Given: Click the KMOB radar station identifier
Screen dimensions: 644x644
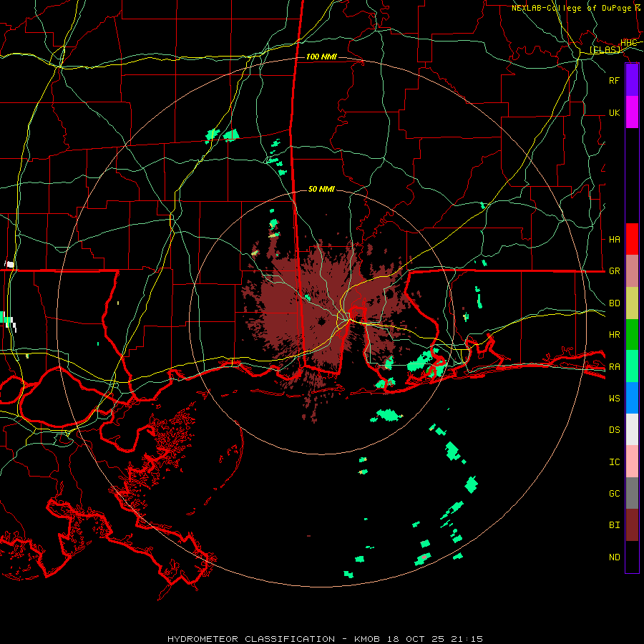Looking at the screenshot, I should point(367,639).
